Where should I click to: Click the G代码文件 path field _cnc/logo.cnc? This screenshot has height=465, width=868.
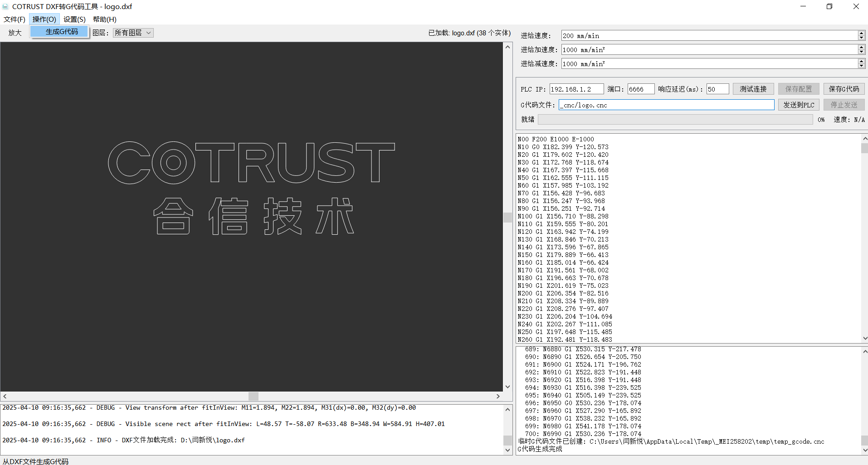pos(666,105)
